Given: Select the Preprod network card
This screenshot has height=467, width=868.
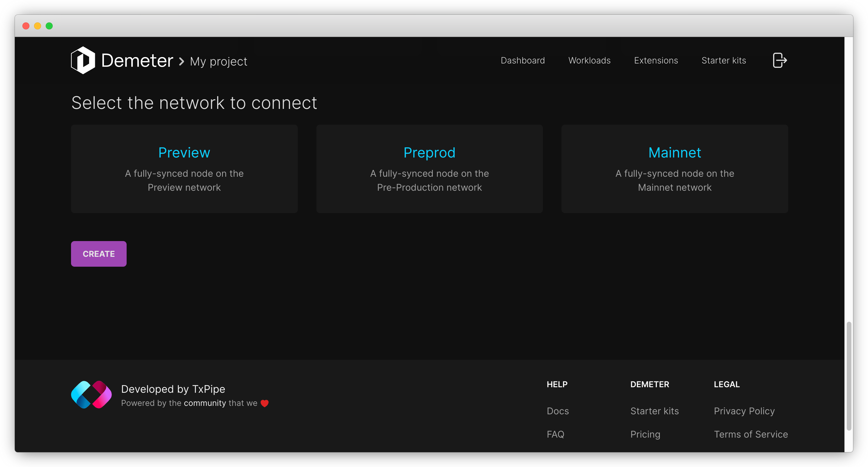Looking at the screenshot, I should coord(429,169).
